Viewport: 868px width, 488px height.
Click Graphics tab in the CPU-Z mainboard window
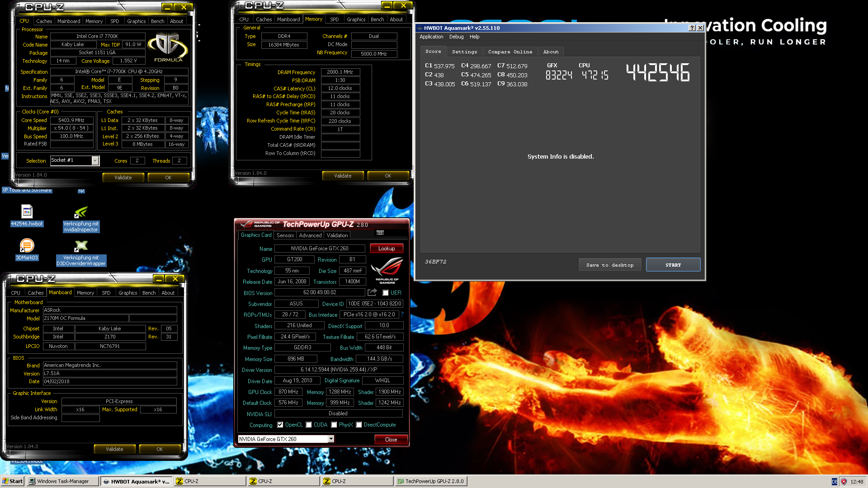[127, 293]
